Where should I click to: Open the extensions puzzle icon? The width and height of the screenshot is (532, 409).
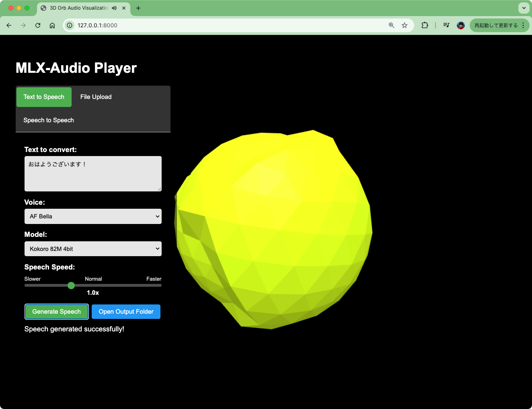click(425, 25)
